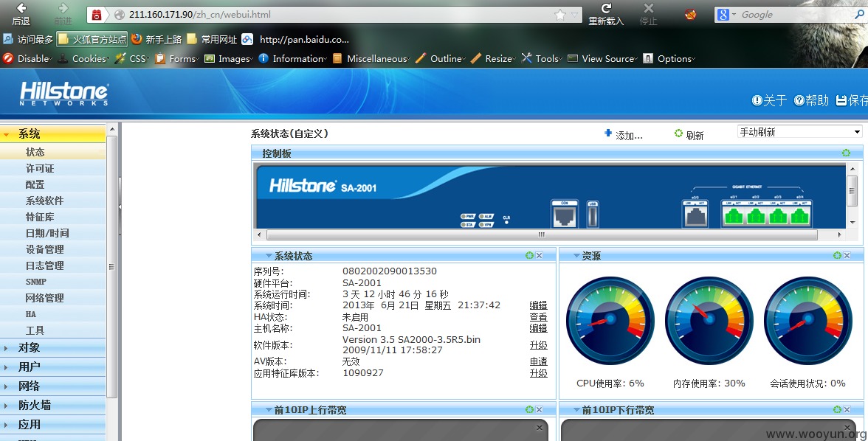Viewport: 868px width, 441px height.
Task: Click the CPU使用率 gauge
Action: (x=610, y=320)
